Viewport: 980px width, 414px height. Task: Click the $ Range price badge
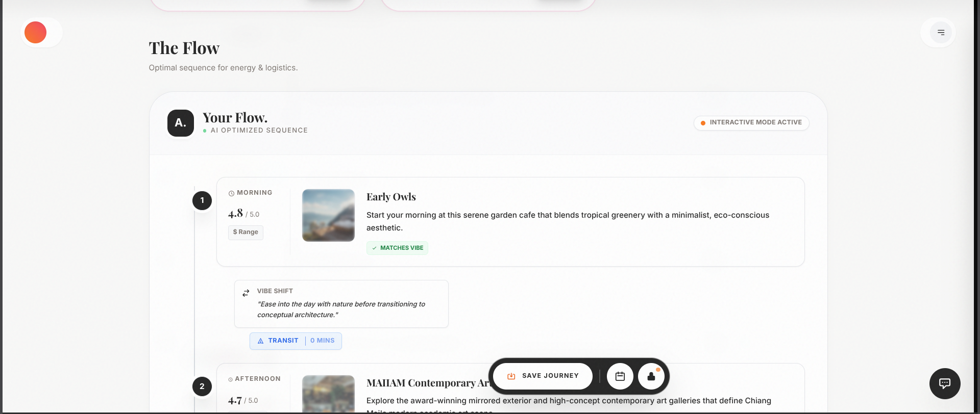coord(246,232)
